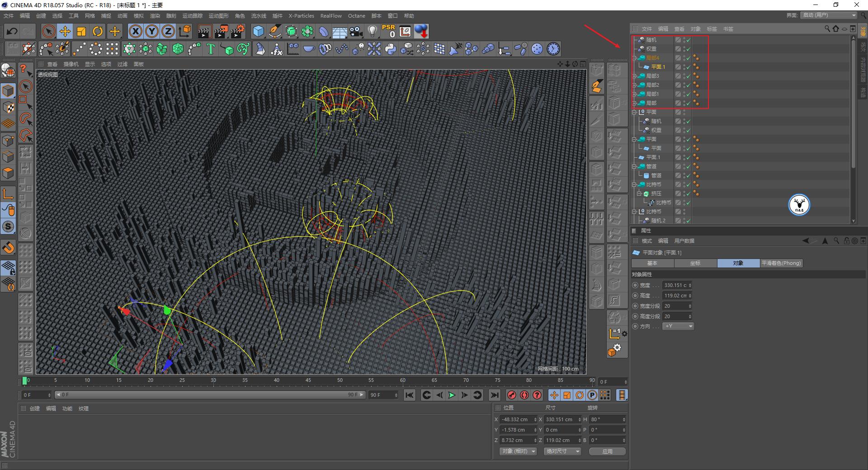868x470 pixels.
Task: Select the Move tool in top toolbar
Action: (65, 31)
